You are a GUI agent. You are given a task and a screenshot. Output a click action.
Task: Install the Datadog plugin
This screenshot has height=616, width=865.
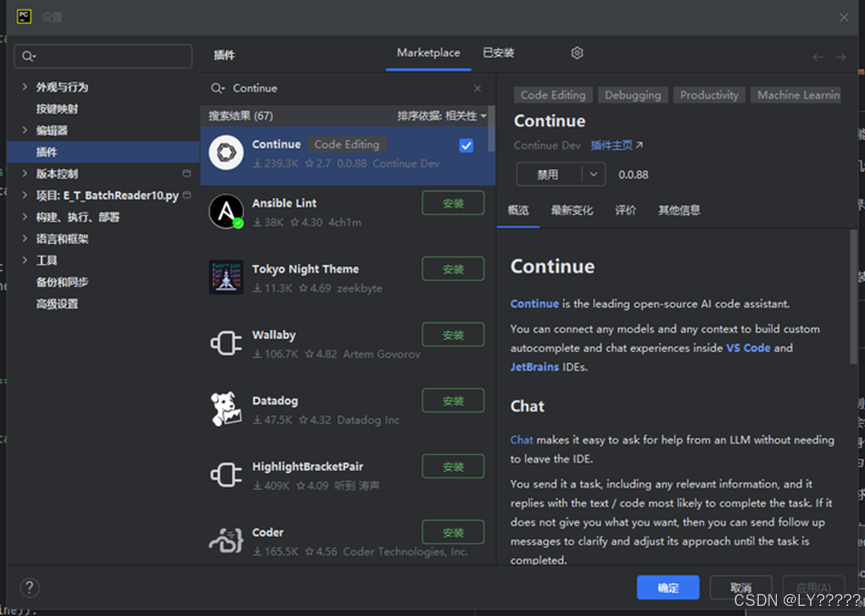click(x=453, y=400)
